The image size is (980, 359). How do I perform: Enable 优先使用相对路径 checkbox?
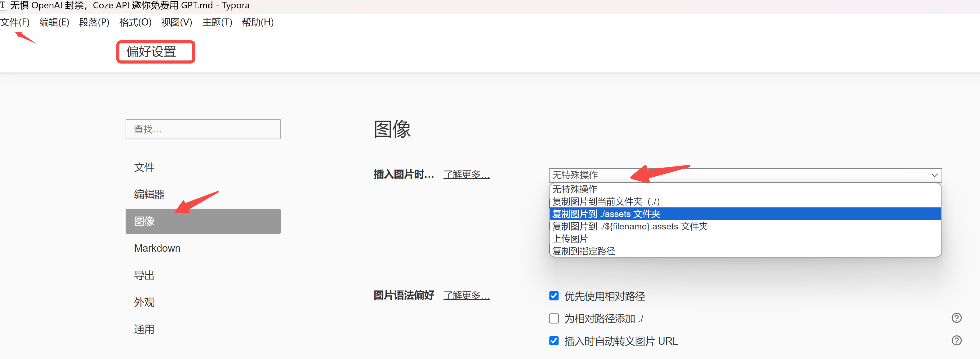coord(554,296)
